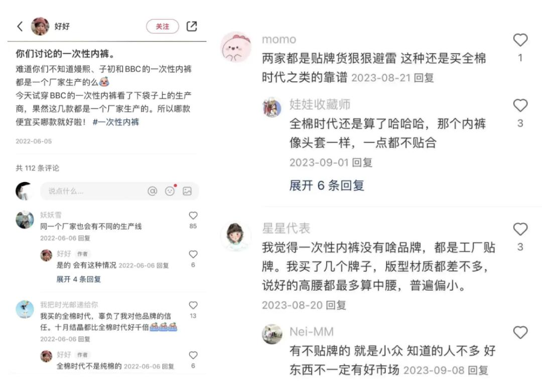Image resolution: width=542 pixels, height=392 pixels.
Task: Open the emoji smiley picker
Action: coord(170,191)
